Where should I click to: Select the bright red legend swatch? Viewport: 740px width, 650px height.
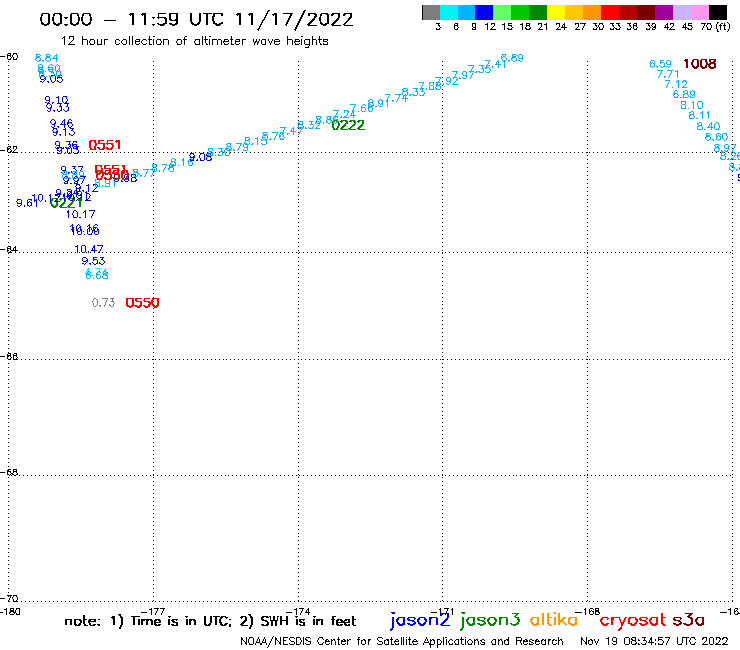[x=610, y=12]
